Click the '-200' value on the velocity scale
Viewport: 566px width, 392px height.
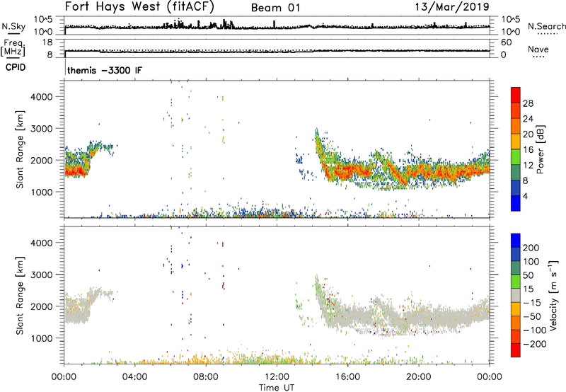(535, 344)
